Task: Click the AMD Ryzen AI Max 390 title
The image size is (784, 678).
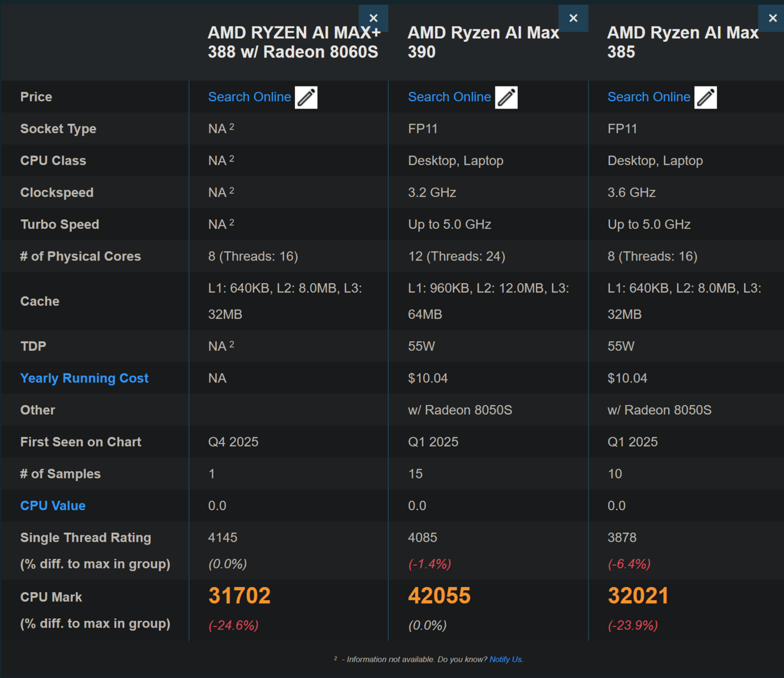Action: point(483,42)
